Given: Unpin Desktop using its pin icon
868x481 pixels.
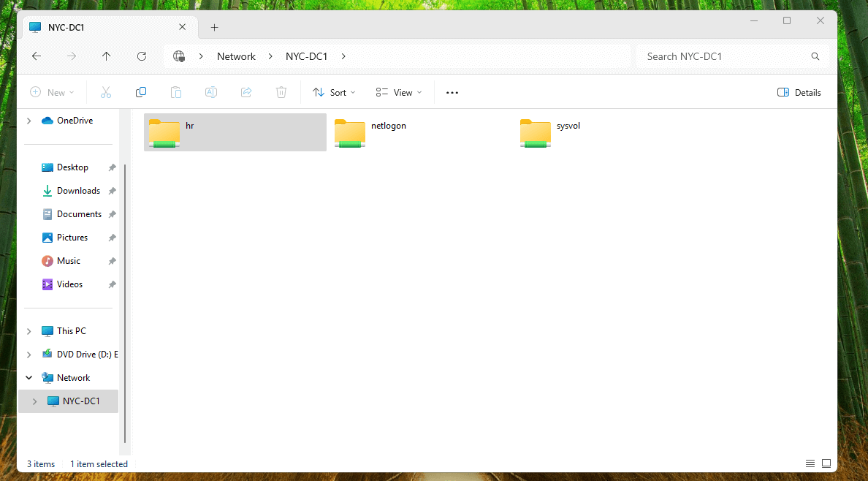Looking at the screenshot, I should click(112, 167).
